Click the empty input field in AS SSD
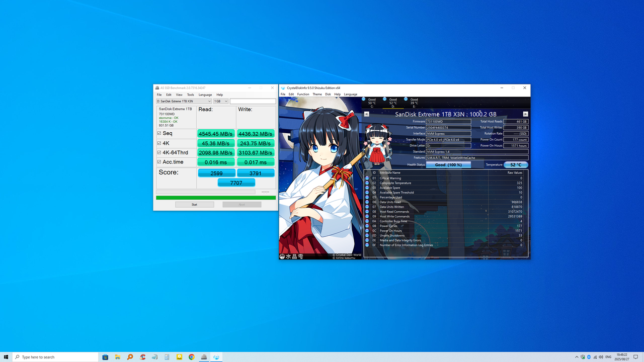The image size is (644, 362). (253, 101)
